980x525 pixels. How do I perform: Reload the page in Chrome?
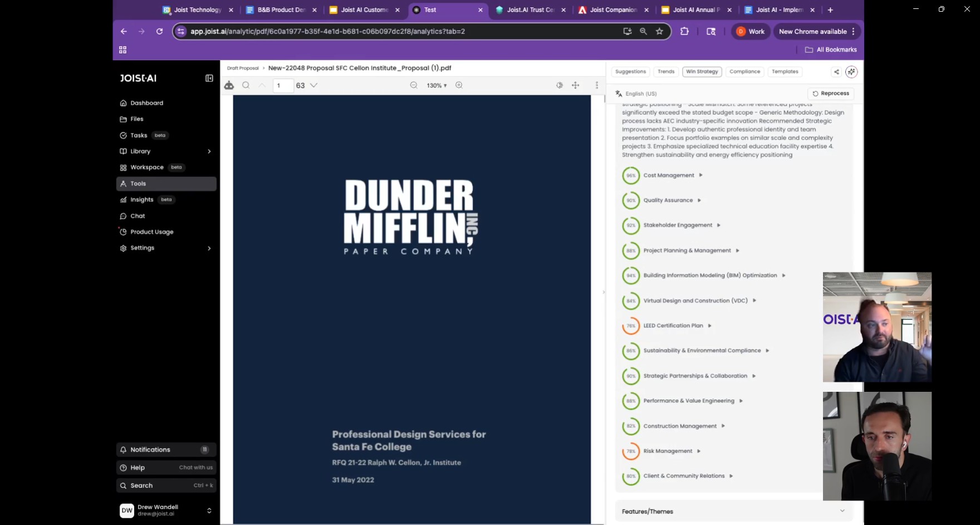pyautogui.click(x=159, y=32)
